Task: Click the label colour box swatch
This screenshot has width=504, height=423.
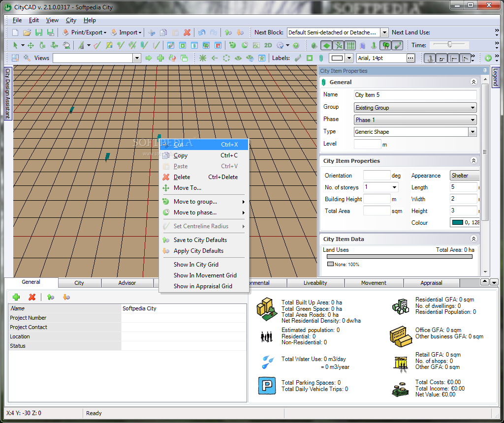Action: coord(337,58)
